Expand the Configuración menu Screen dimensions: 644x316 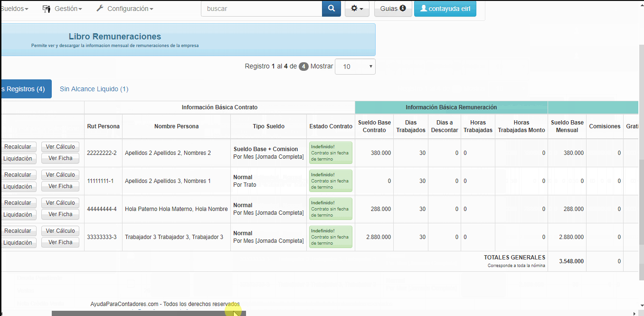click(124, 9)
